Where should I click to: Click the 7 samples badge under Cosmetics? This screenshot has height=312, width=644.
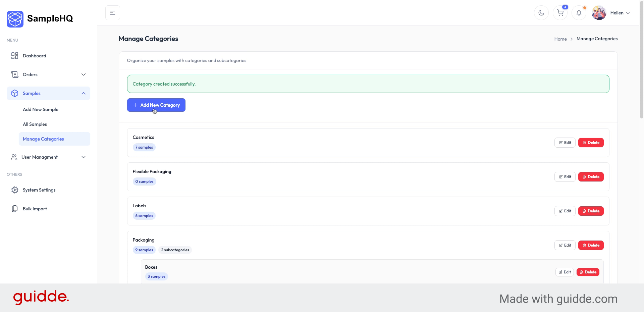[x=144, y=147]
